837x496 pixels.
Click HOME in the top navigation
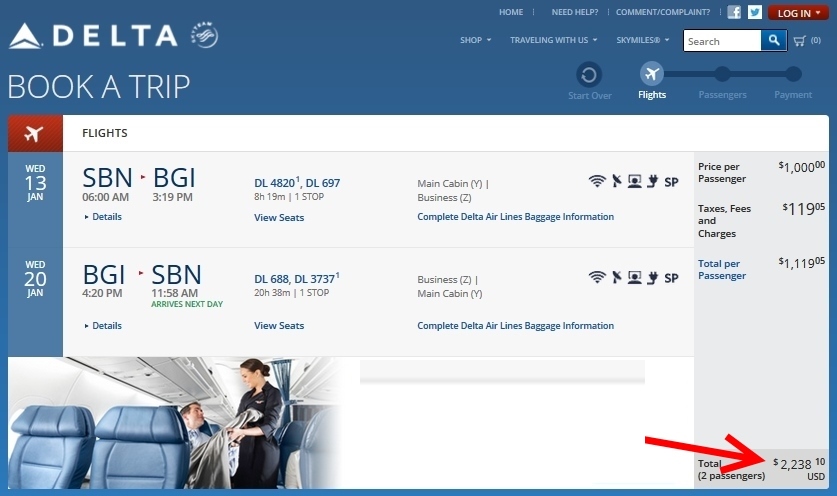coord(511,13)
